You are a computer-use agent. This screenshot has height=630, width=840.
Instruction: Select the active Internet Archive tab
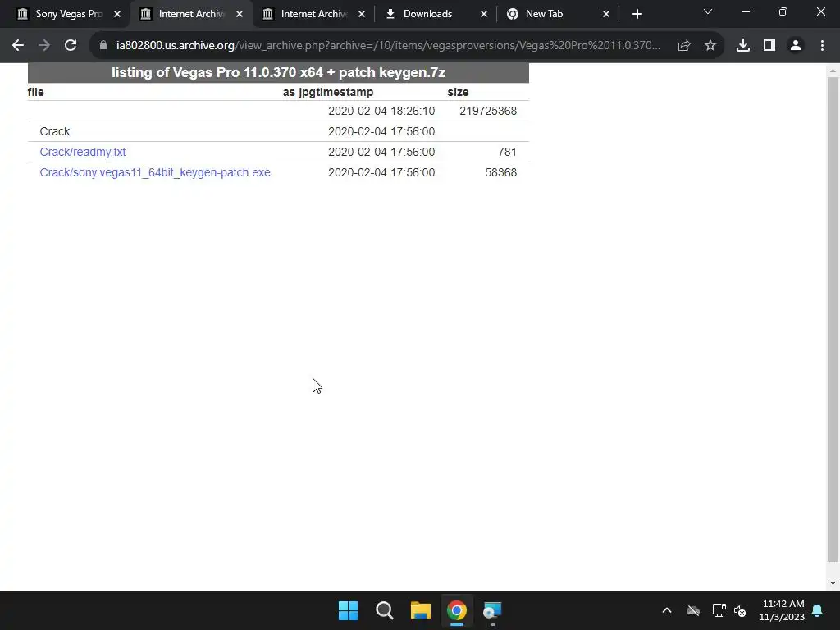pyautogui.click(x=190, y=14)
